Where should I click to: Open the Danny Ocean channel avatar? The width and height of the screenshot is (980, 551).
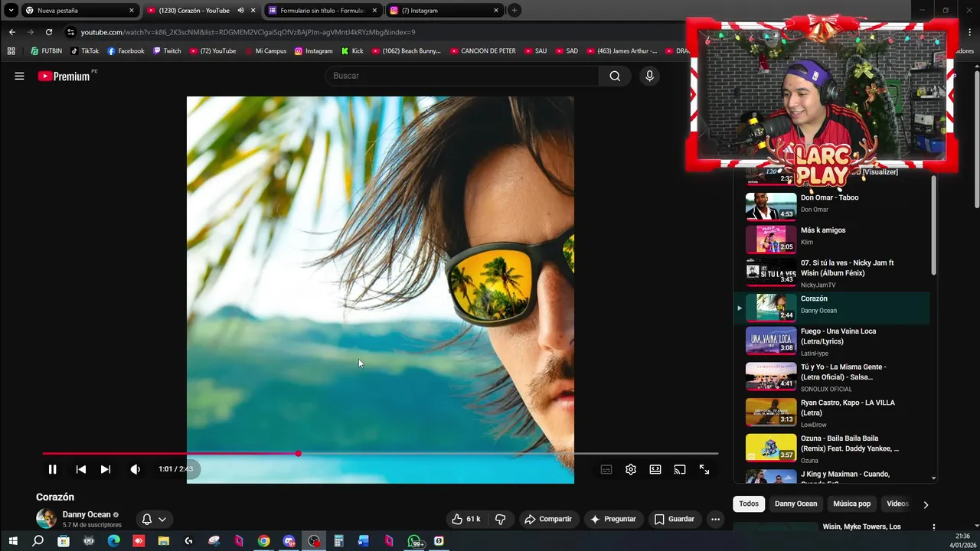pyautogui.click(x=46, y=518)
